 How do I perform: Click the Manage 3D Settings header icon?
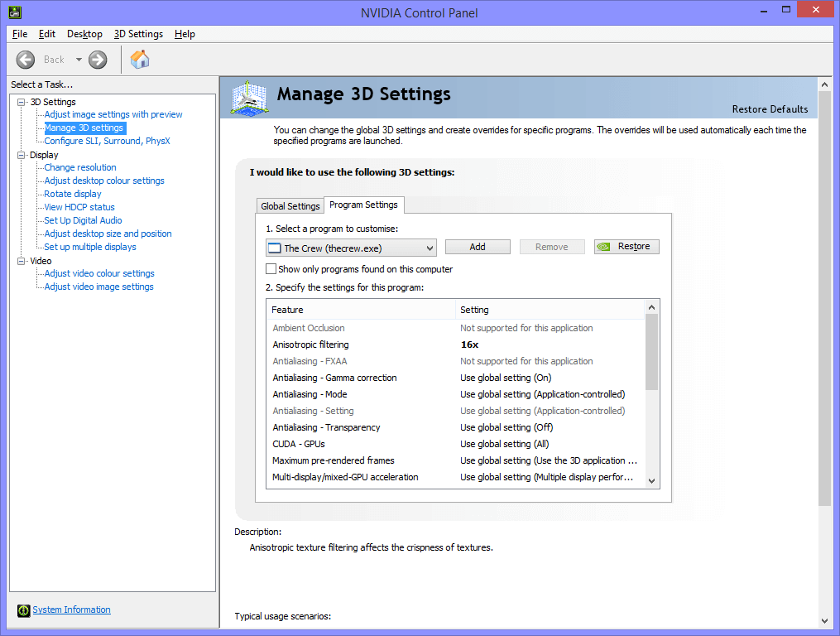(251, 97)
